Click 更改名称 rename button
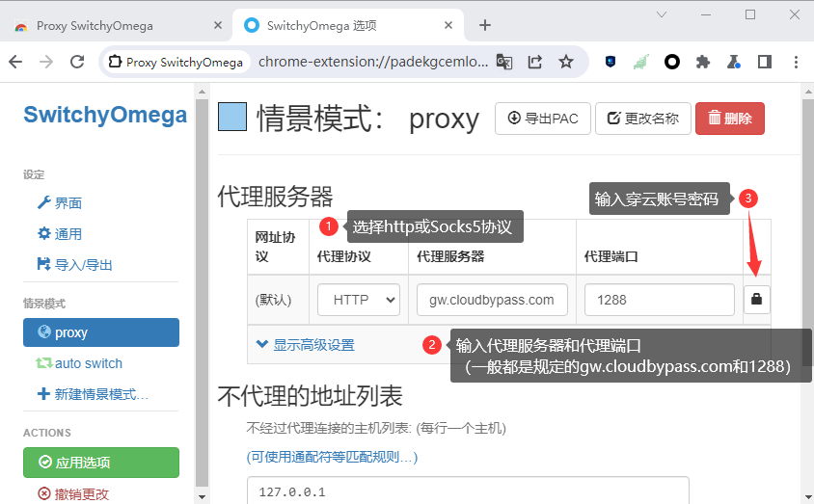Viewport: 814px width, 504px height. [x=643, y=119]
